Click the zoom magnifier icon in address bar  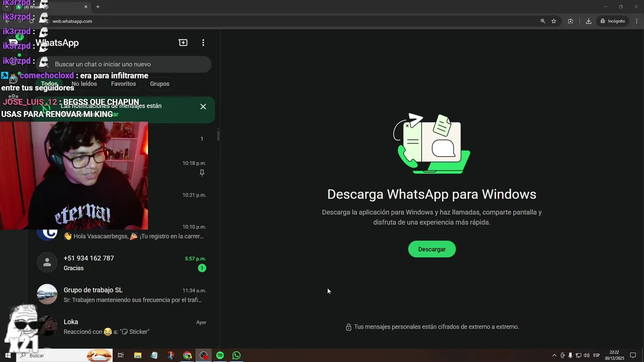point(543,21)
